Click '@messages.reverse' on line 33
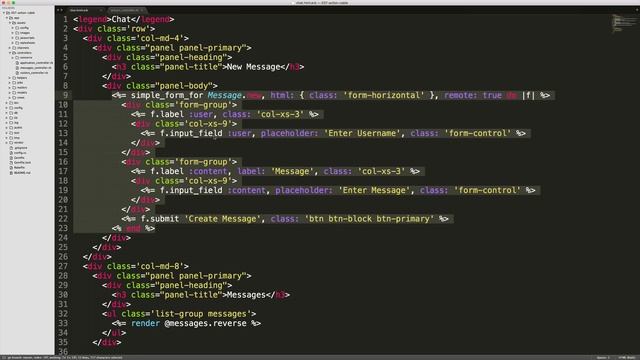Viewport: 640px width, 360px height. (x=205, y=323)
